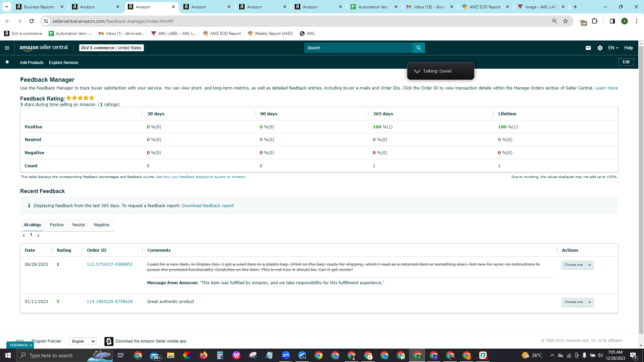644x362 pixels.
Task: Open order 114-1965226-8758628
Action: point(110,302)
